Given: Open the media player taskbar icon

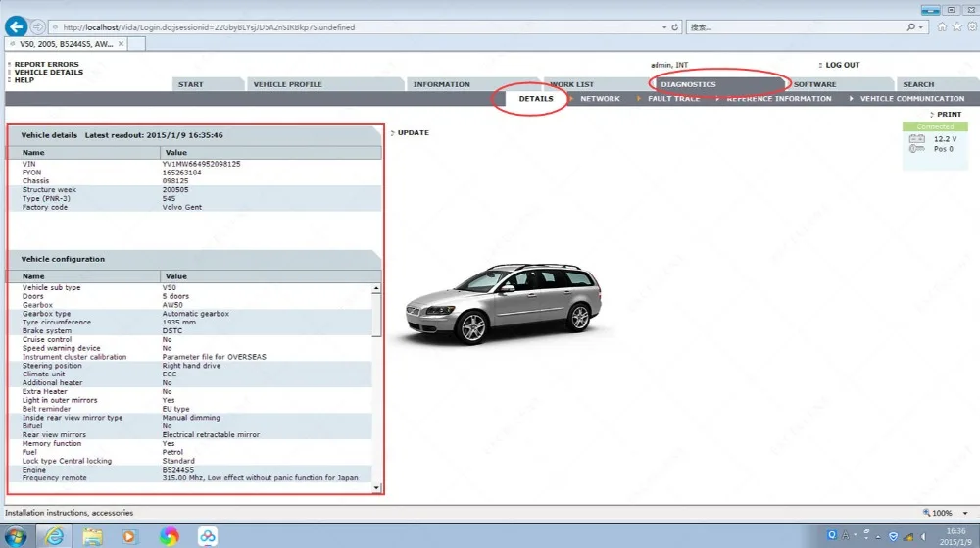Looking at the screenshot, I should 129,536.
